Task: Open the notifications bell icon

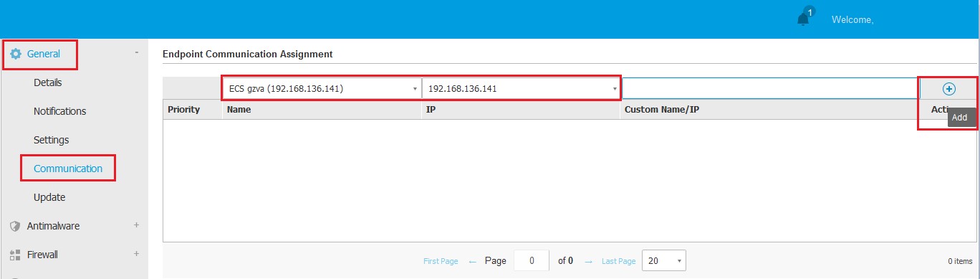Action: click(x=803, y=19)
